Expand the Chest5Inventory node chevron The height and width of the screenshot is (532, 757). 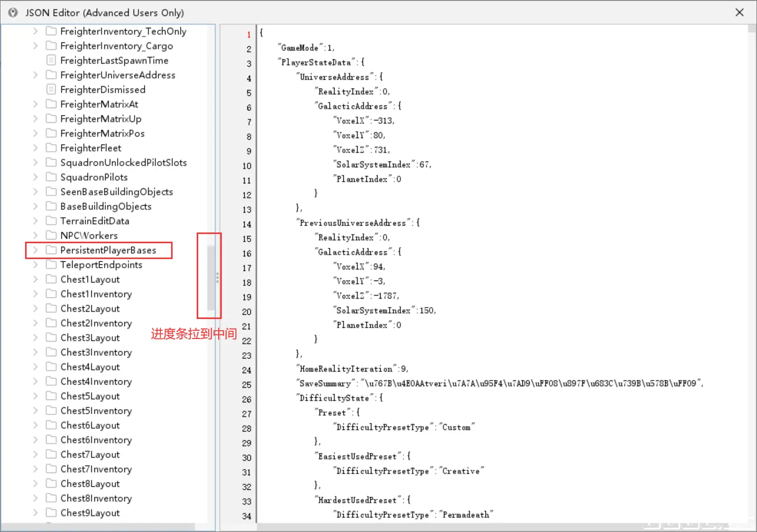(35, 411)
